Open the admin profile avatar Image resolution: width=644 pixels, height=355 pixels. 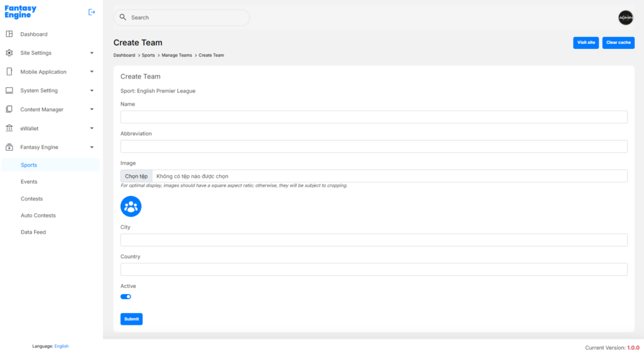pos(625,18)
